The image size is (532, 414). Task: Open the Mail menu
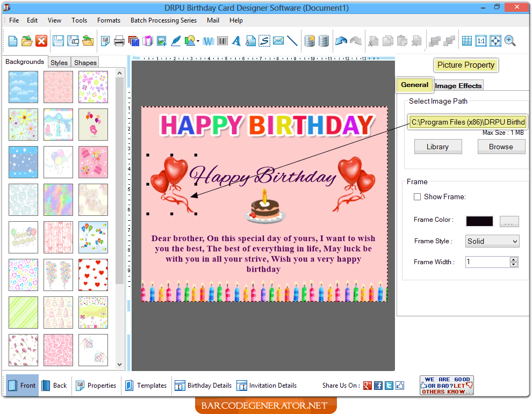click(213, 20)
